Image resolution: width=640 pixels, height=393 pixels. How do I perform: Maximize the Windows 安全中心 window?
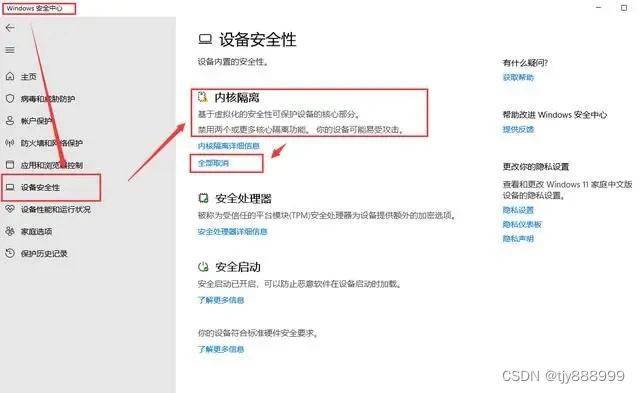624,7
